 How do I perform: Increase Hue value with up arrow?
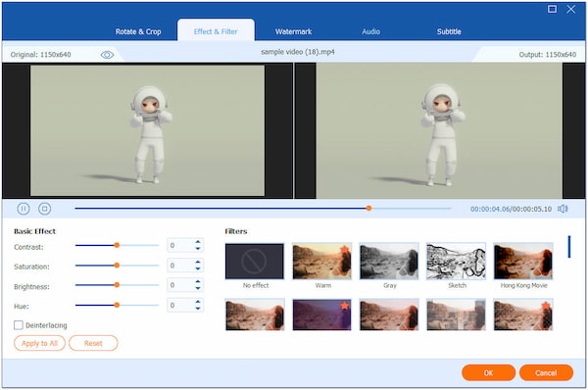tap(198, 302)
